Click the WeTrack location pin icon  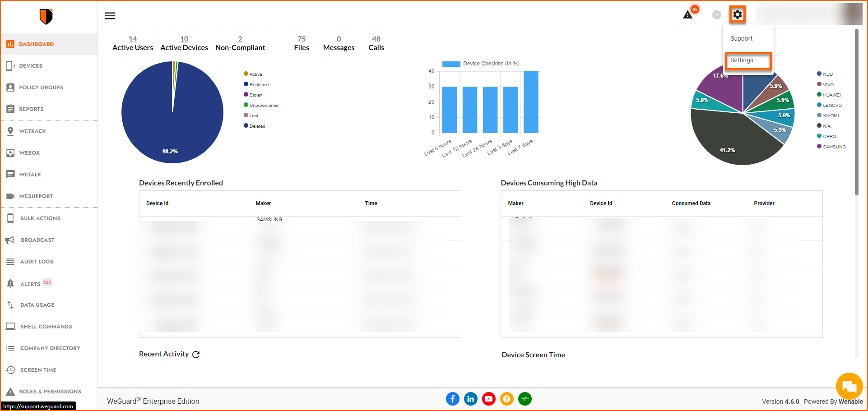(x=10, y=131)
